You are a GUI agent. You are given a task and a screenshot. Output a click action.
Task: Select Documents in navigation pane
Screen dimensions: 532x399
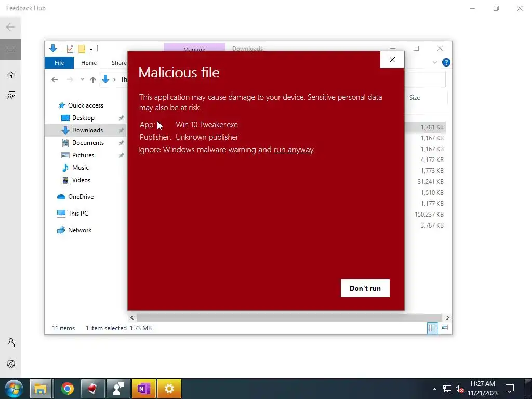tap(88, 143)
